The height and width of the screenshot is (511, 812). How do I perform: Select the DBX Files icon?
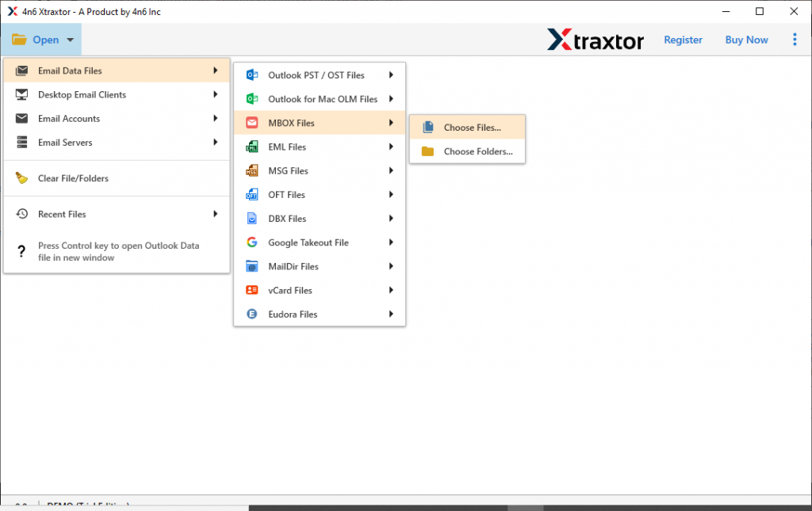tap(253, 218)
